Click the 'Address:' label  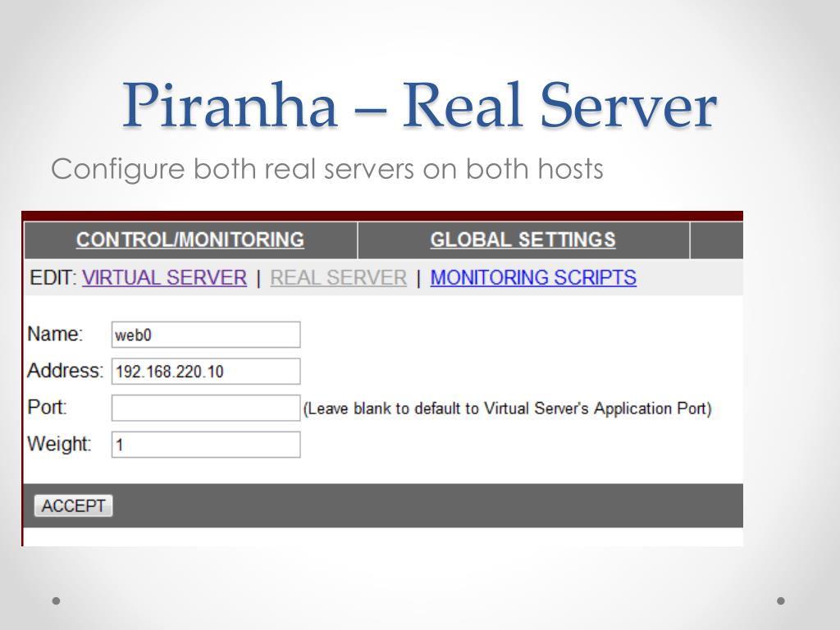65,370
